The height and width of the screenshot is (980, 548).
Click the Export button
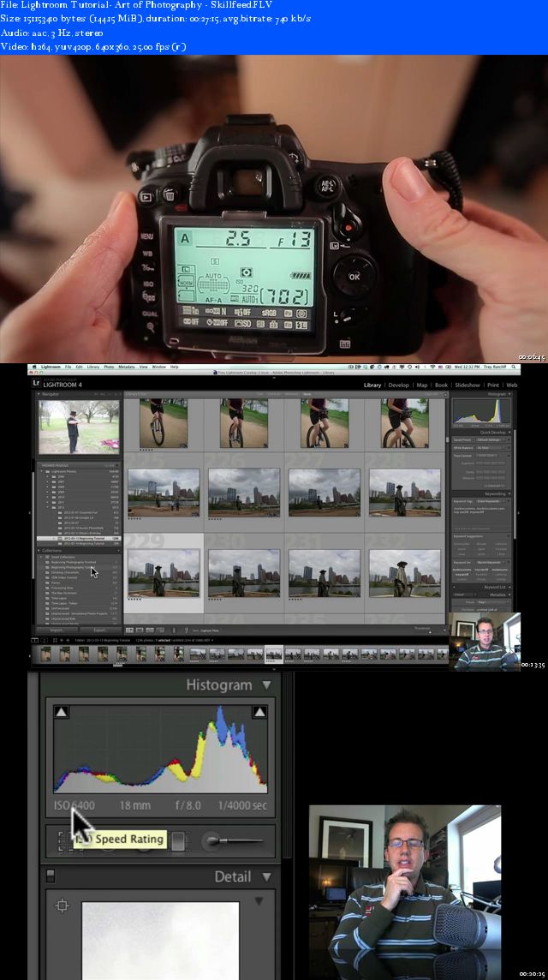pos(100,630)
